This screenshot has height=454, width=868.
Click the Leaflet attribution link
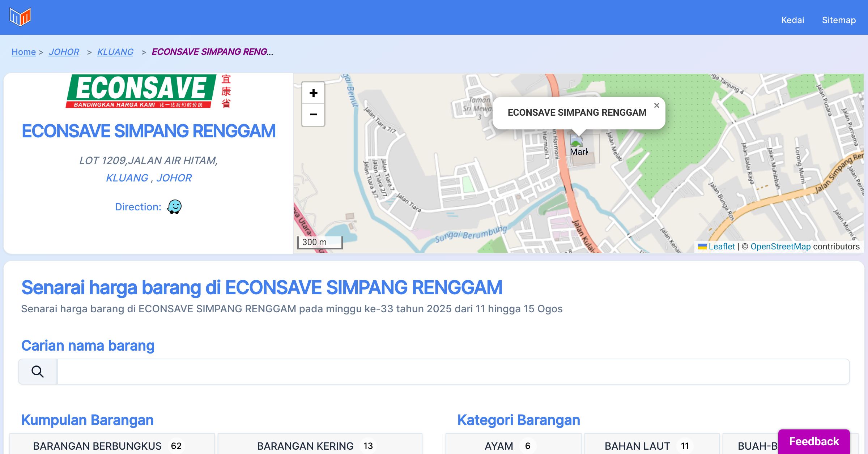coord(721,247)
